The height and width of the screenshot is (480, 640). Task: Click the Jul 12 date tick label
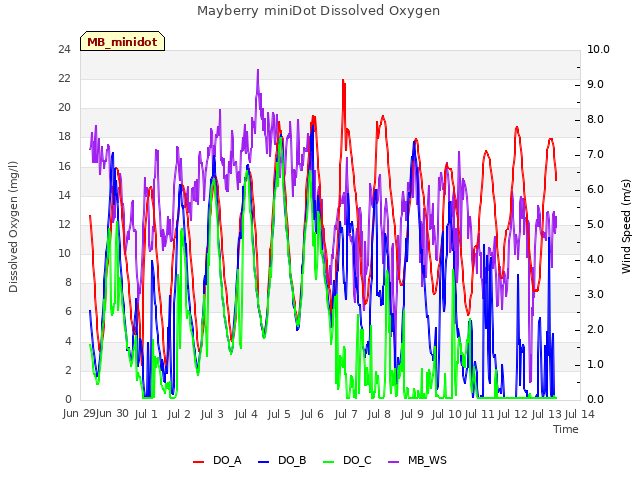click(513, 414)
